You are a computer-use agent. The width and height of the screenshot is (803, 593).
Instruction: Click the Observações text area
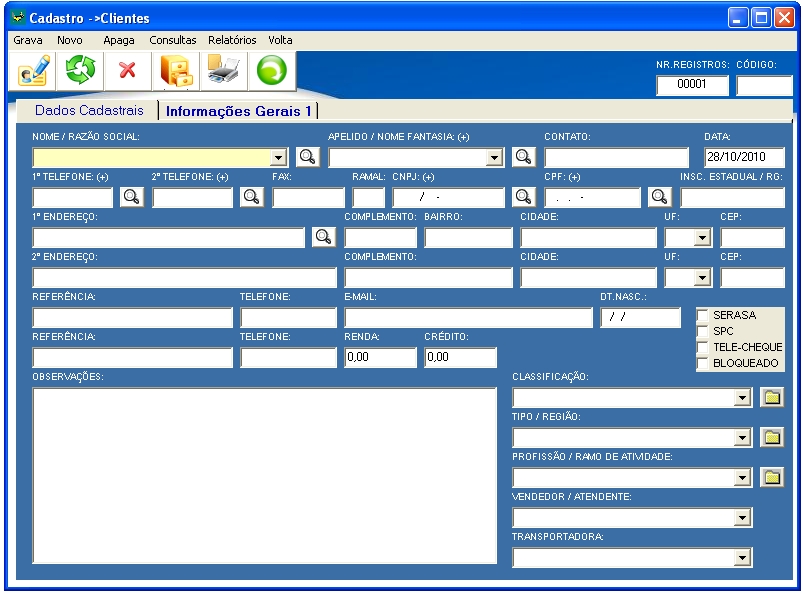pos(264,475)
